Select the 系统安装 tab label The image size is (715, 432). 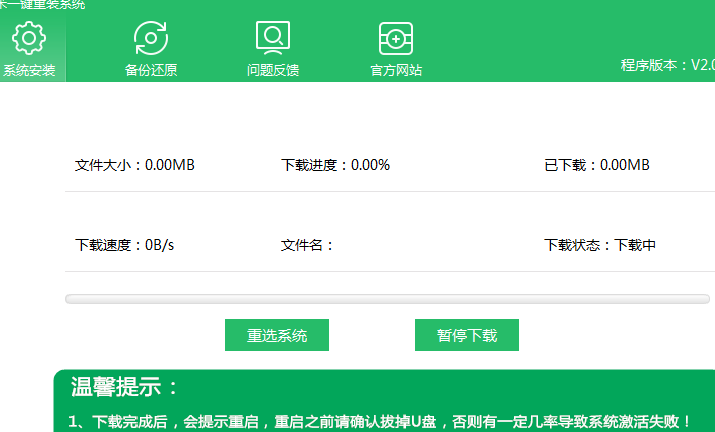[29, 70]
